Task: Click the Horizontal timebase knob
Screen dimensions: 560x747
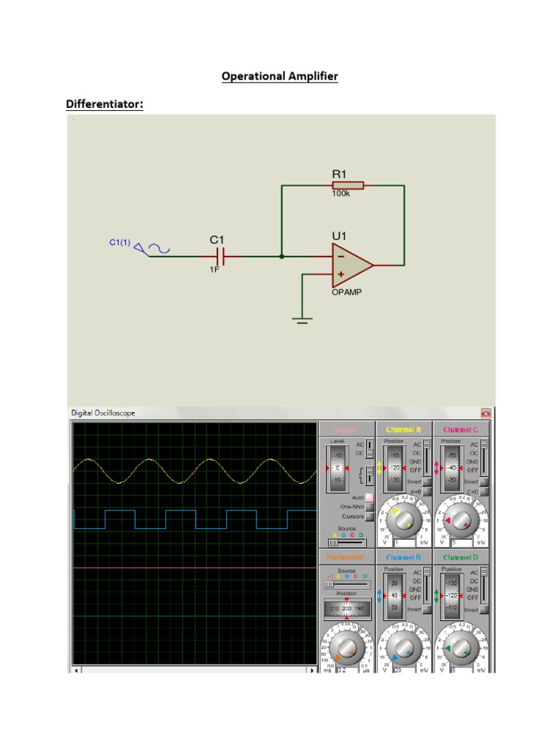Action: 346,648
